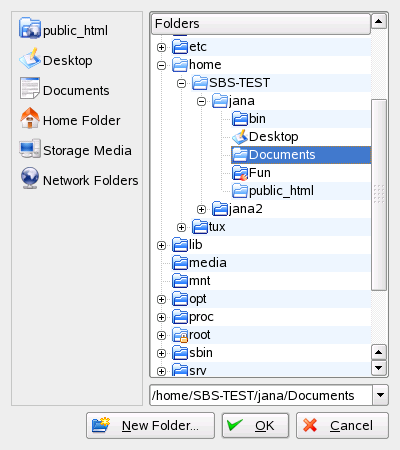Expand the proc folder node
The image size is (400, 450).
pyautogui.click(x=161, y=317)
